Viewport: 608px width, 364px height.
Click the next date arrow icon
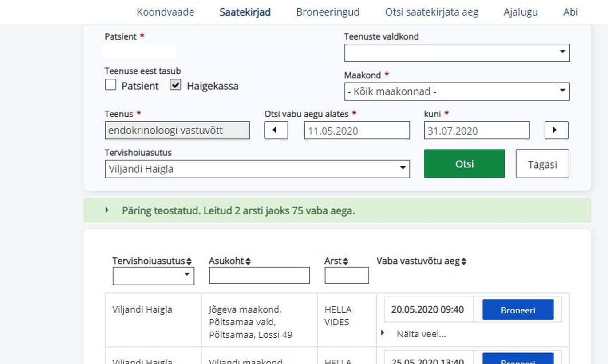click(557, 131)
